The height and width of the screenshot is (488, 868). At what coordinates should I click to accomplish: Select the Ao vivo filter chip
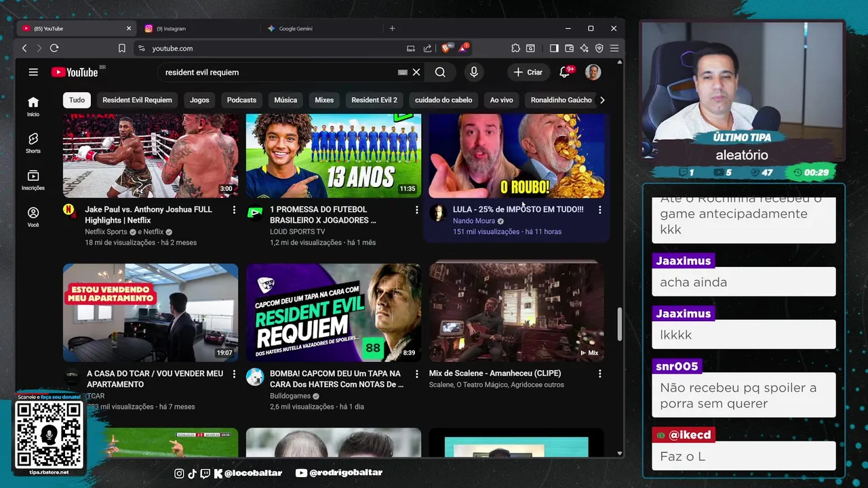click(x=501, y=100)
